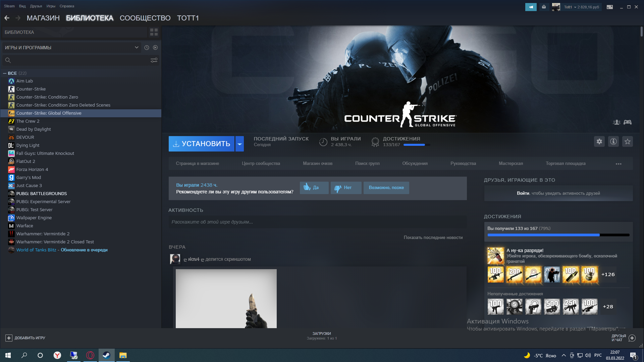Open the Steam notifications inbox icon
The width and height of the screenshot is (644, 362).
544,7
